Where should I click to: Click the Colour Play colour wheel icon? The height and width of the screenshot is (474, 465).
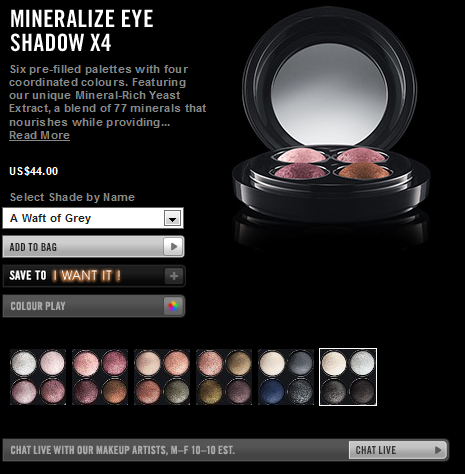(173, 306)
